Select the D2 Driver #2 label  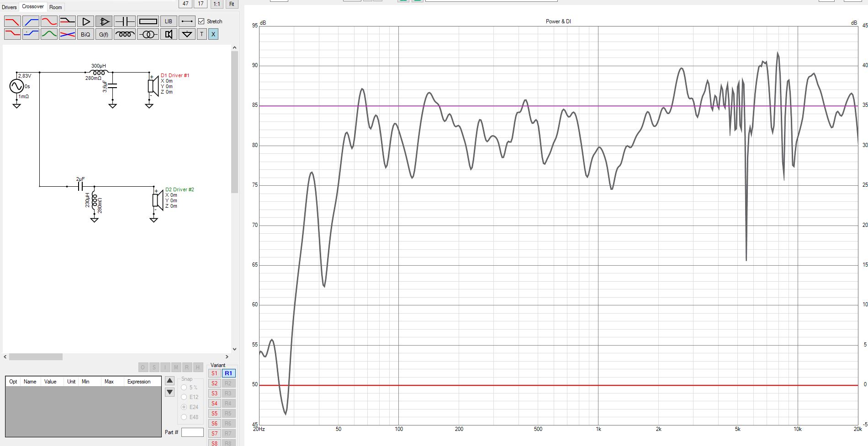pyautogui.click(x=180, y=189)
